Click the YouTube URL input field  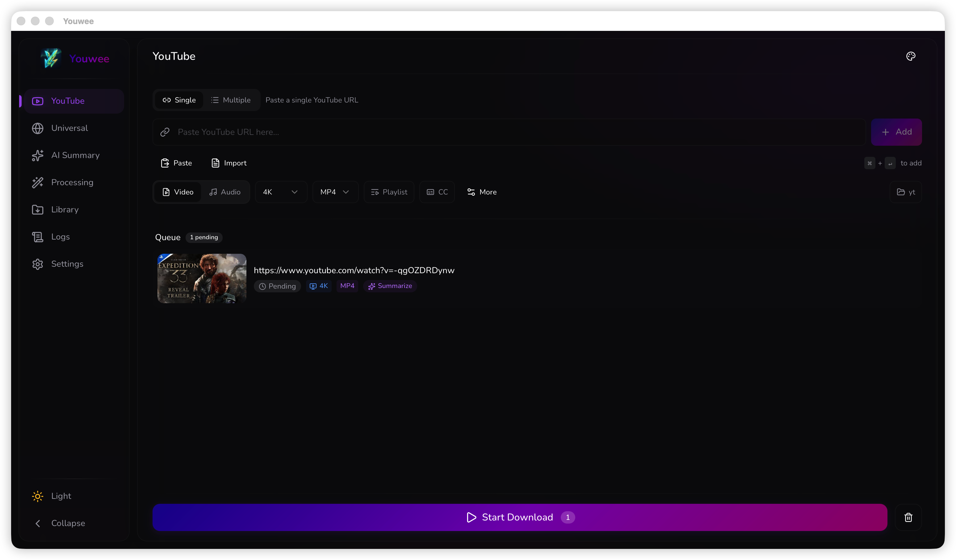pos(508,132)
